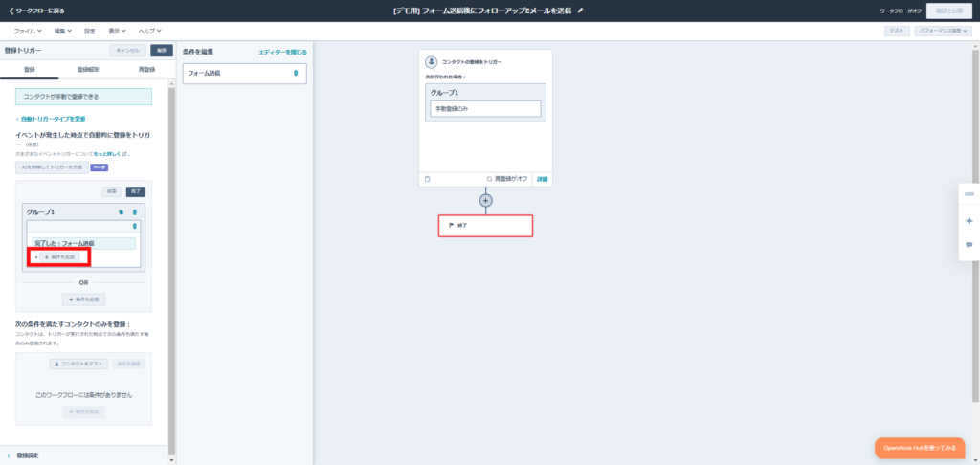Viewport: 980px width, 465px height.
Task: Click the re-enrollment refresh icon next to 再登録がオフ
Action: [489, 179]
